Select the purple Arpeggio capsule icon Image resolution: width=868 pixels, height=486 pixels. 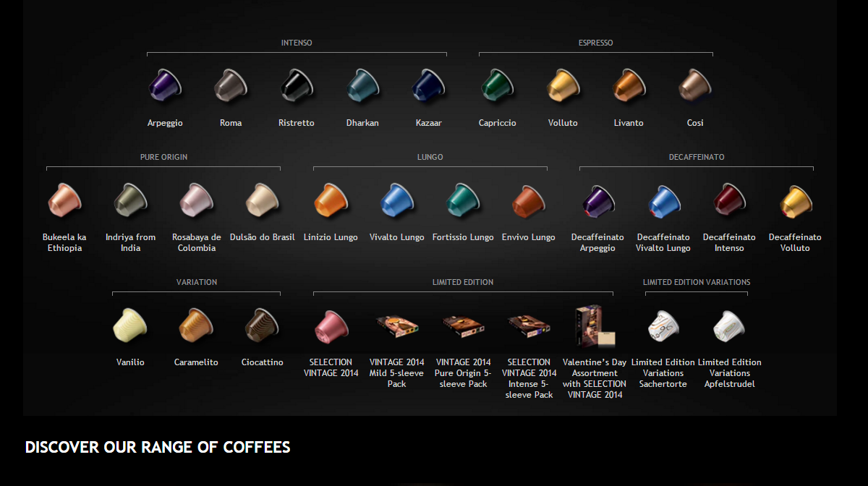[165, 85]
